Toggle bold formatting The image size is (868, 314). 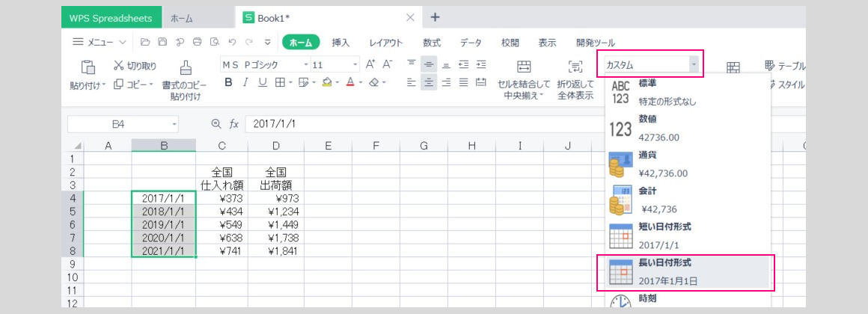pyautogui.click(x=228, y=82)
